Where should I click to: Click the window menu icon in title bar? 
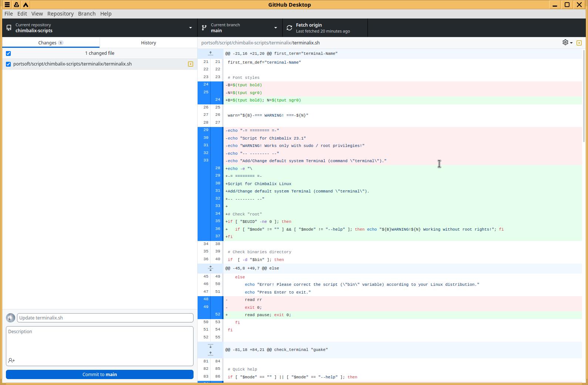click(7, 5)
